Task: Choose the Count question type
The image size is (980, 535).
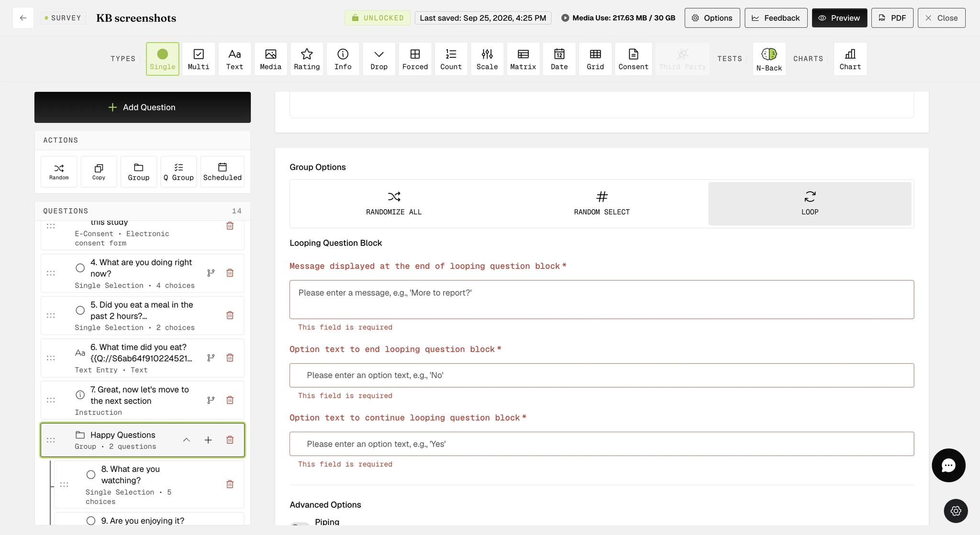Action: 451,59
